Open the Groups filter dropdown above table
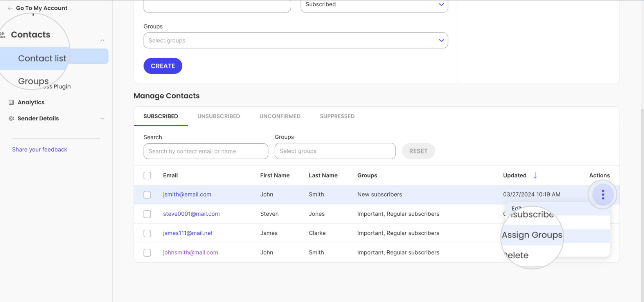This screenshot has width=644, height=302. [335, 151]
